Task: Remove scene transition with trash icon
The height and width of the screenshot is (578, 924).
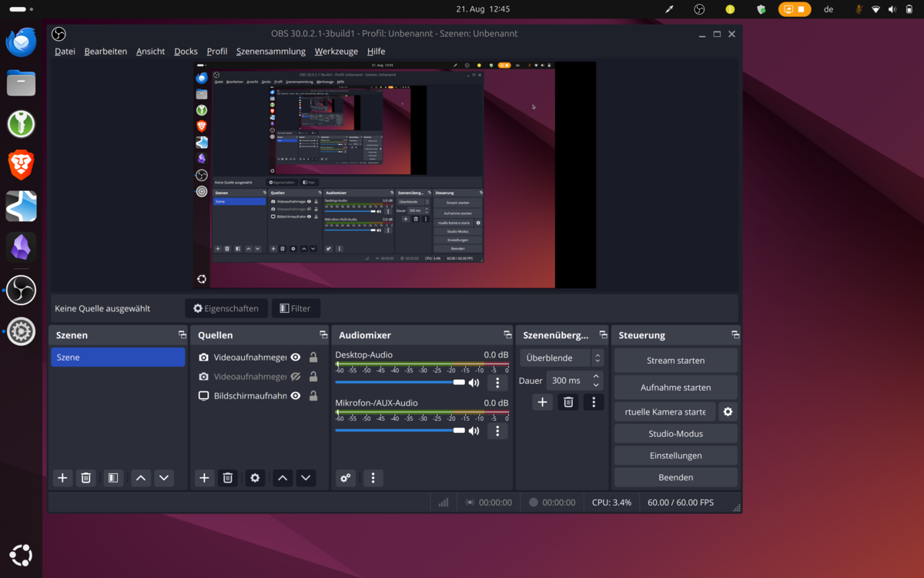Action: 568,402
